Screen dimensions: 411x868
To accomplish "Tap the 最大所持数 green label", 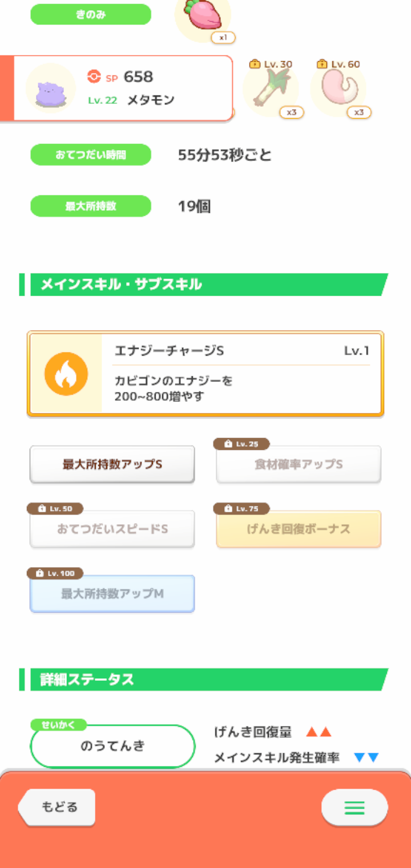I will coord(91,206).
